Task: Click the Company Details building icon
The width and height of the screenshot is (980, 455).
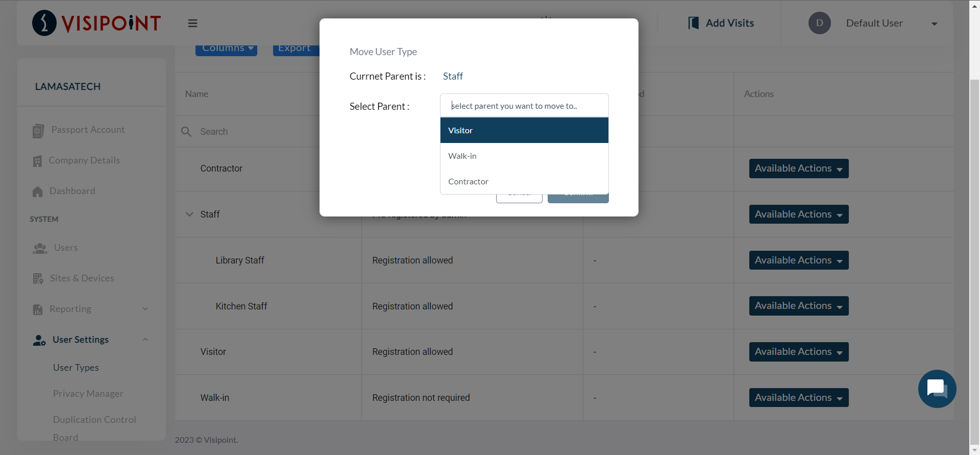Action: (38, 161)
